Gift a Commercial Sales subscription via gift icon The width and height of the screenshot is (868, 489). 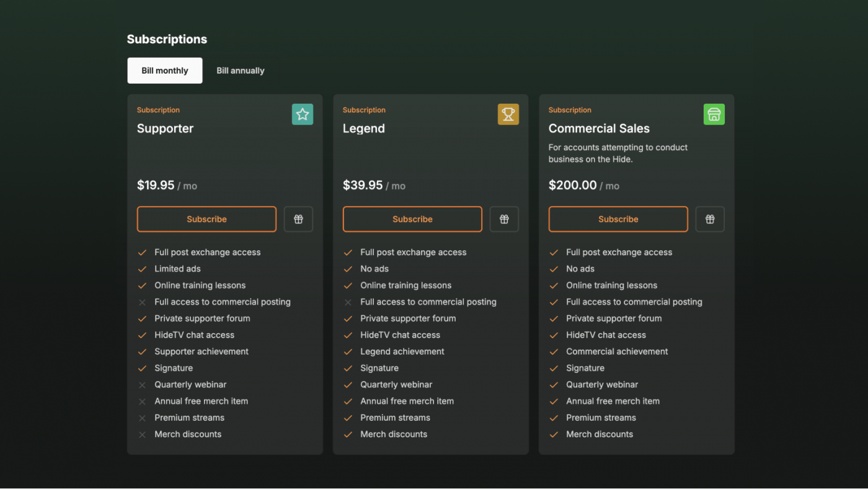click(710, 219)
